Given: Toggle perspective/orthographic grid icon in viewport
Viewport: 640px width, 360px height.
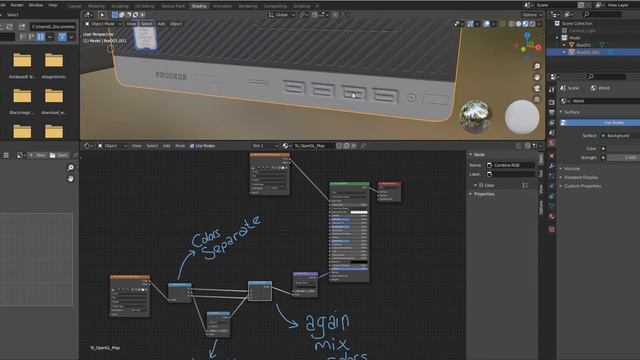Looking at the screenshot, I should point(537,99).
